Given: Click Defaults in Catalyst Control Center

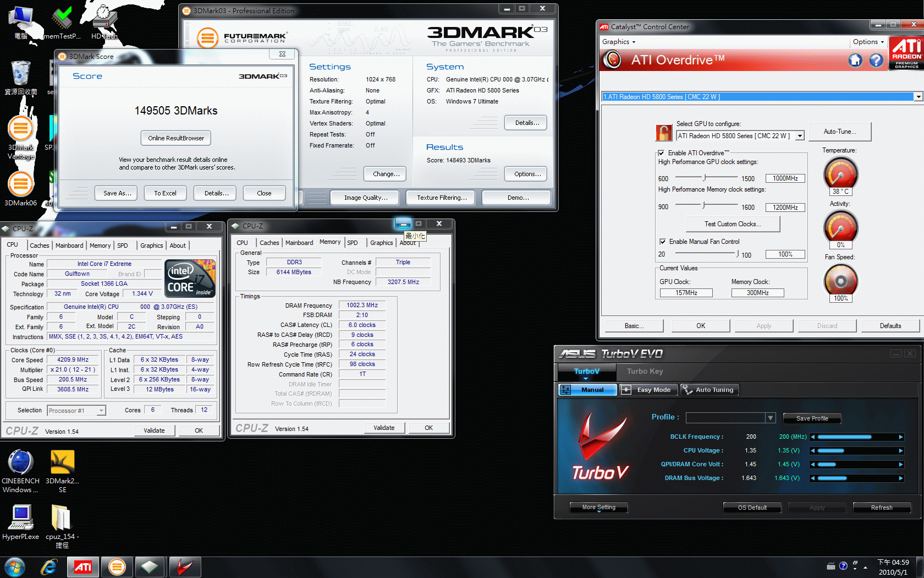Looking at the screenshot, I should click(x=890, y=326).
